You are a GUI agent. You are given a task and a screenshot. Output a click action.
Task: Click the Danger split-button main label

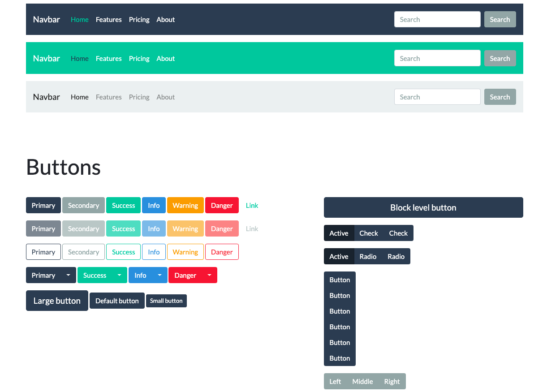185,275
